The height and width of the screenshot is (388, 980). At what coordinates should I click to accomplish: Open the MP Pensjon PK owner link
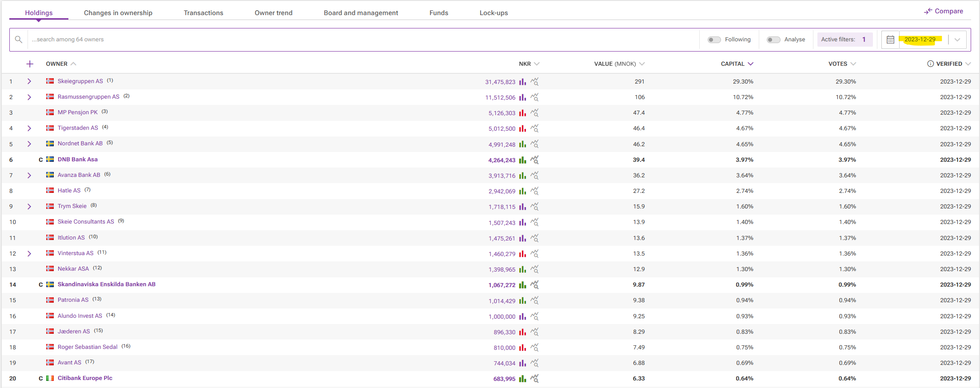pos(77,112)
